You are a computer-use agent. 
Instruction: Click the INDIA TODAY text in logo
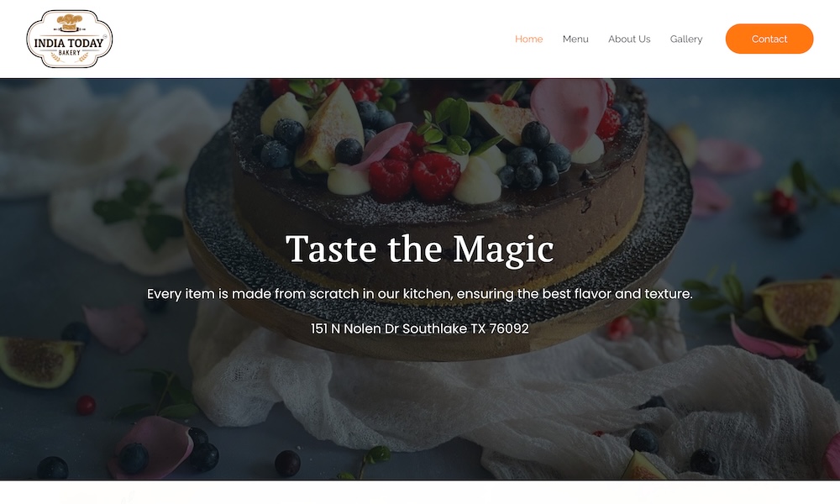click(x=69, y=44)
